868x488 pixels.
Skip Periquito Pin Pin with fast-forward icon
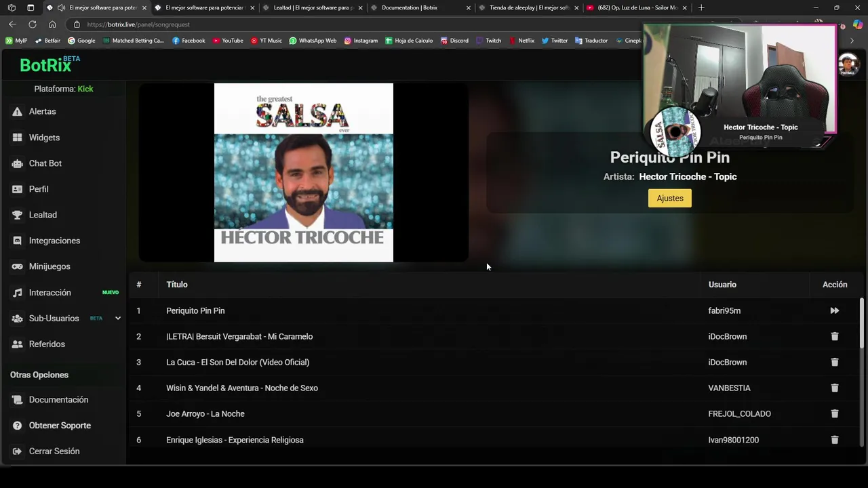click(835, 310)
